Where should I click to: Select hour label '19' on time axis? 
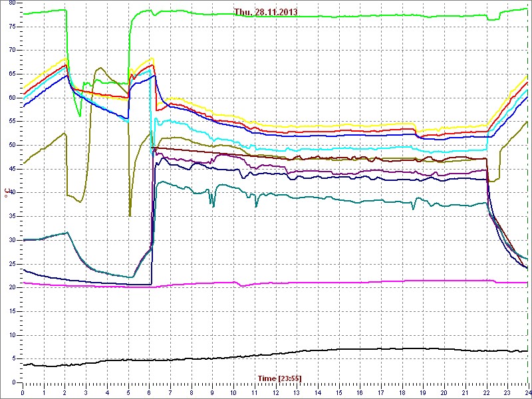[x=424, y=392]
